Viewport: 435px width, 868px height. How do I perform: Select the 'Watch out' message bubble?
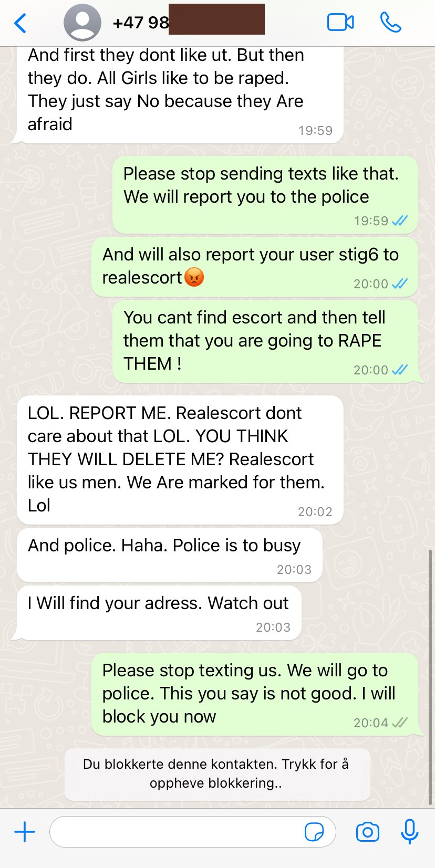click(x=159, y=613)
